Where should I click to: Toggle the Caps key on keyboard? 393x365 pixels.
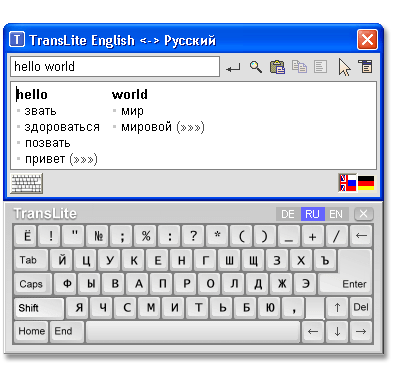[33, 284]
